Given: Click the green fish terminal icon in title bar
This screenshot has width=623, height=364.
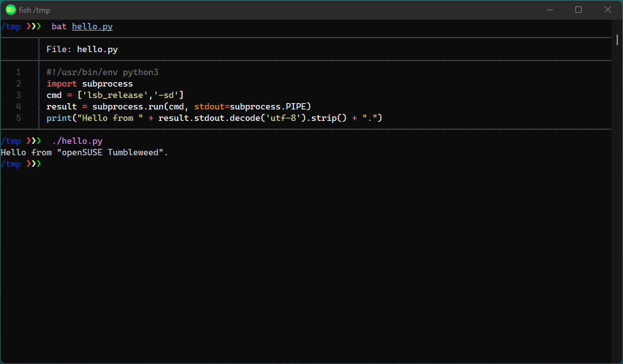Looking at the screenshot, I should [11, 10].
